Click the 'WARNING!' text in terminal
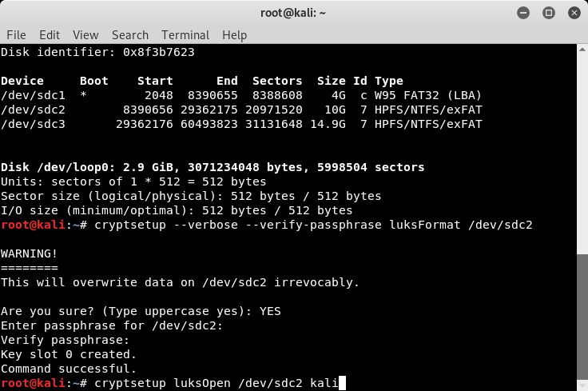 (x=29, y=253)
